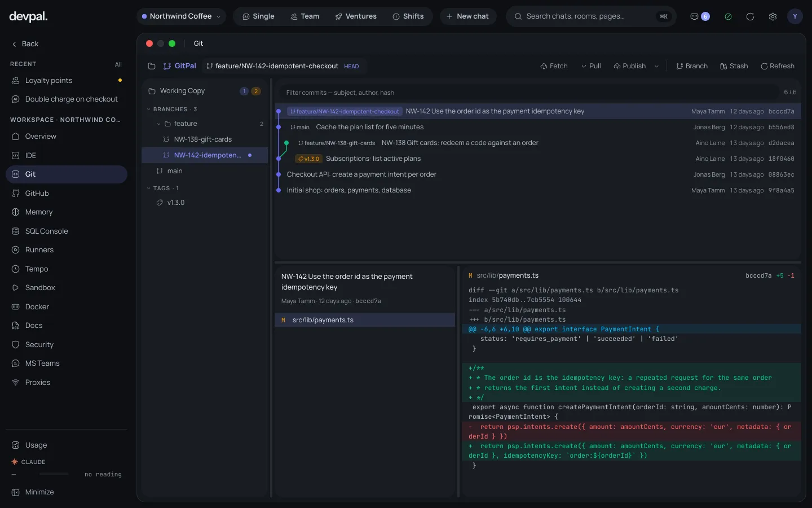This screenshot has width=812, height=508.
Task: Click the Pull button
Action: click(x=591, y=66)
